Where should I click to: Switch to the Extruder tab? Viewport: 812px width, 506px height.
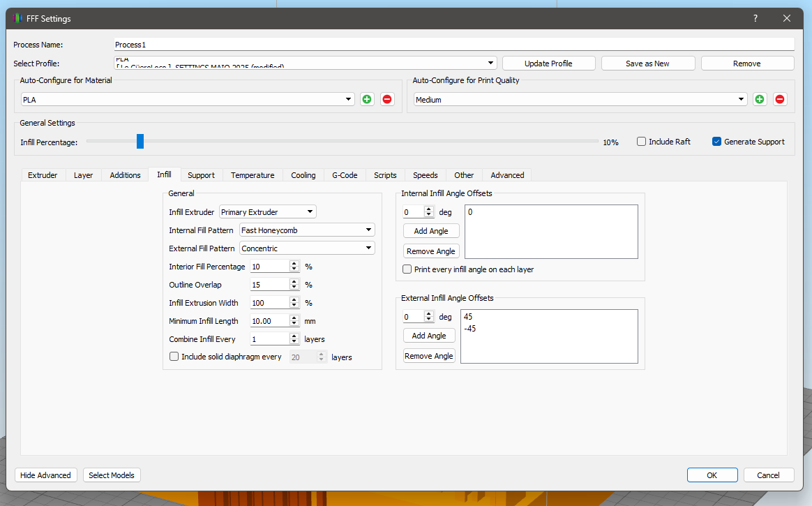43,175
